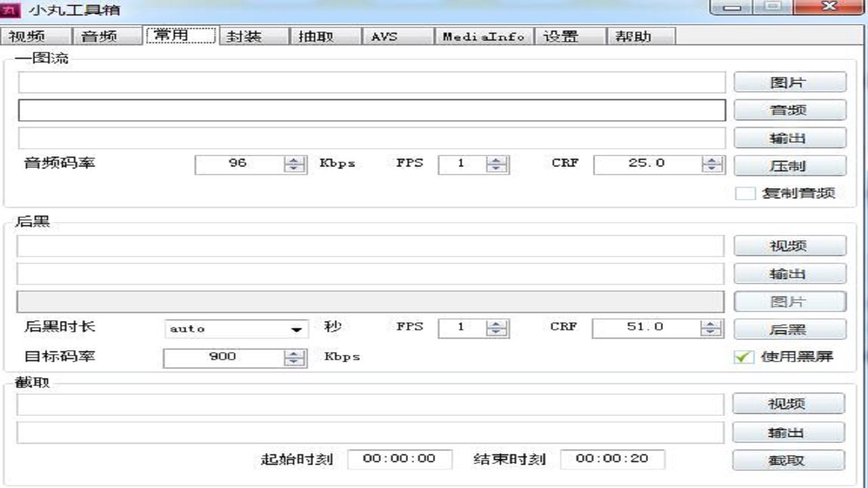Click the 目标码率 900 Kbps spinner arrows
Image resolution: width=868 pixels, height=488 pixels.
click(294, 357)
